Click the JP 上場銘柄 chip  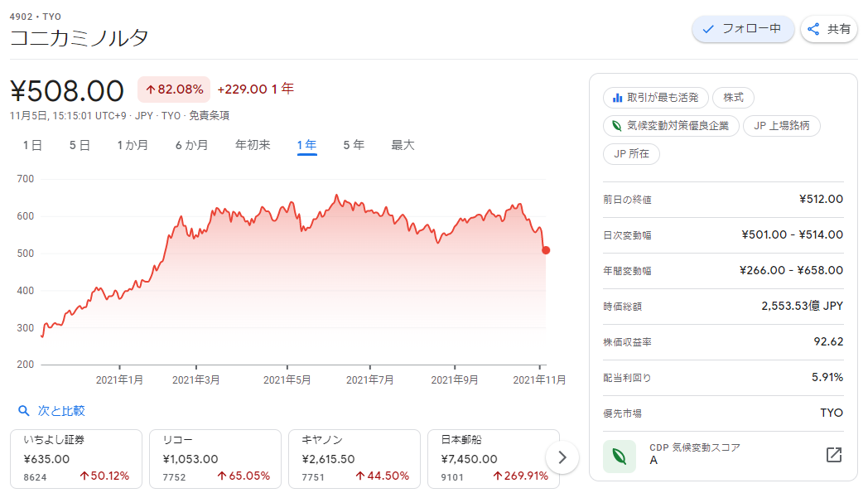781,126
